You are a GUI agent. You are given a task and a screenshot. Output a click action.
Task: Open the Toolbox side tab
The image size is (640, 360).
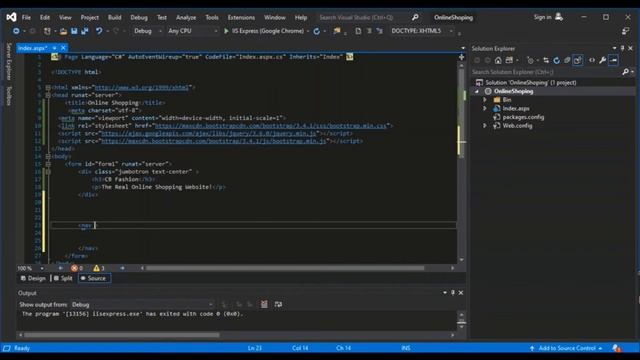tap(9, 96)
